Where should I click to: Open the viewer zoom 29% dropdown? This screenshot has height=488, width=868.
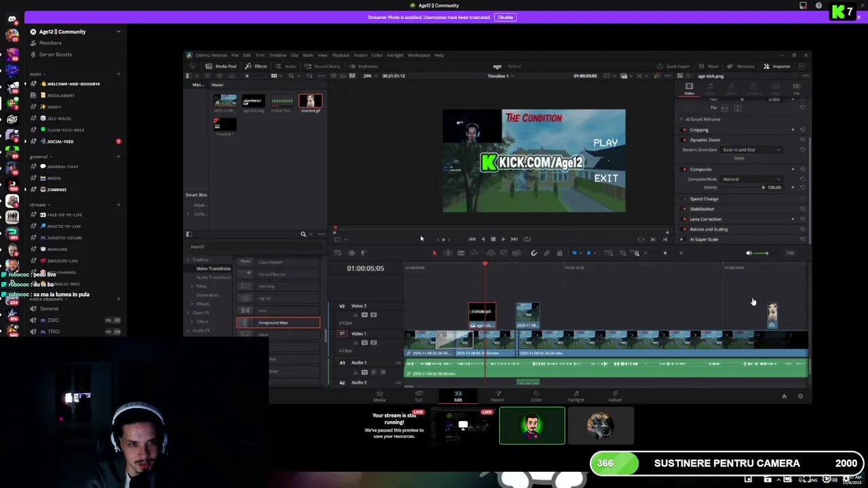point(370,76)
